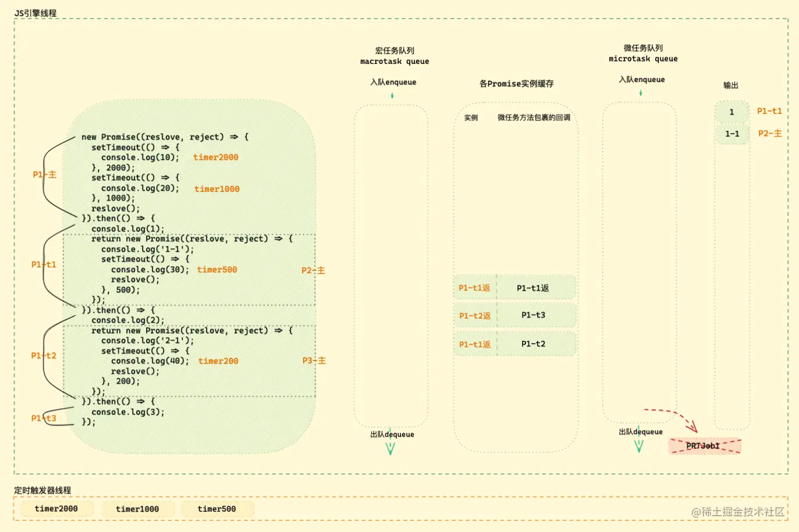Screen dimensions: 799x532
Task: Click the orange 'timer500' label beside console.log(30)
Action: point(217,270)
